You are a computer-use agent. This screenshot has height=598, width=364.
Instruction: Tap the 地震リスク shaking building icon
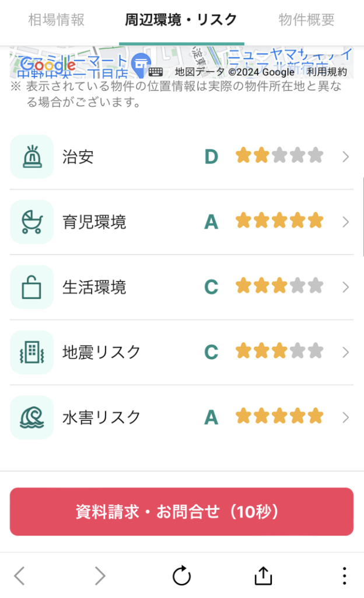(32, 352)
